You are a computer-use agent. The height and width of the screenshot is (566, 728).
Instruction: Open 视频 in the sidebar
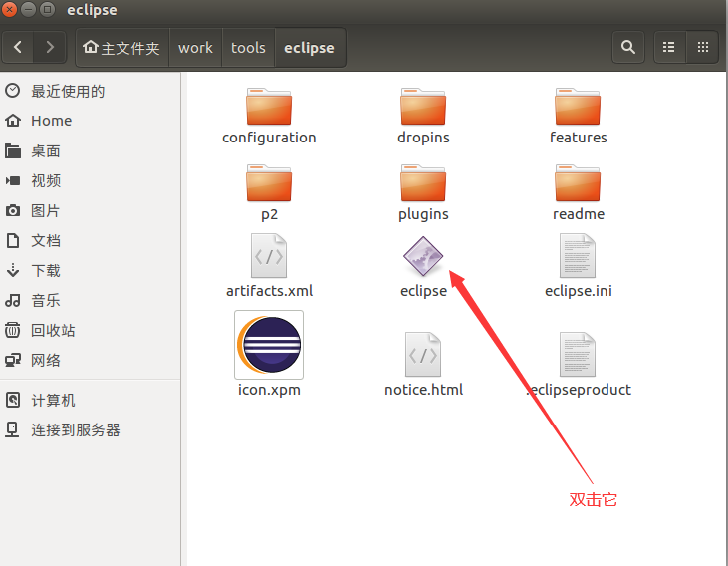click(x=90, y=180)
